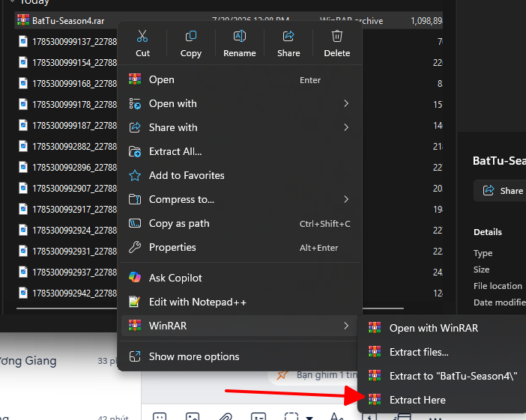Viewport: 526px width, 420px height.
Task: Click the Cut scissors icon
Action: pyautogui.click(x=142, y=36)
